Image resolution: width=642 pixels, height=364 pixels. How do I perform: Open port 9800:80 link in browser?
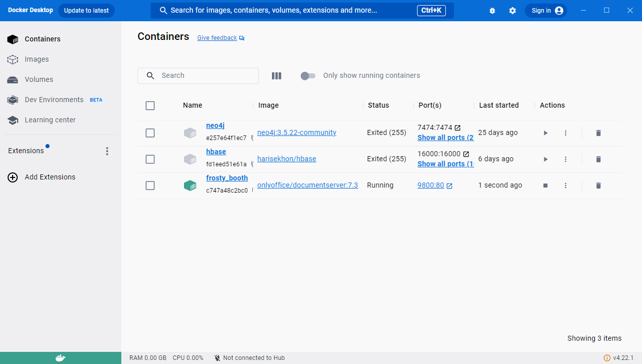point(431,185)
